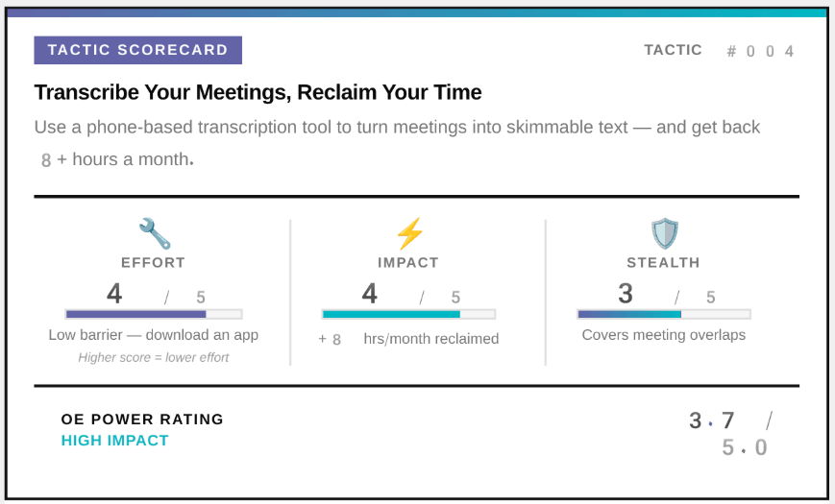This screenshot has width=835, height=504.
Task: Click the teal HIGH IMPACT label
Action: (x=115, y=441)
